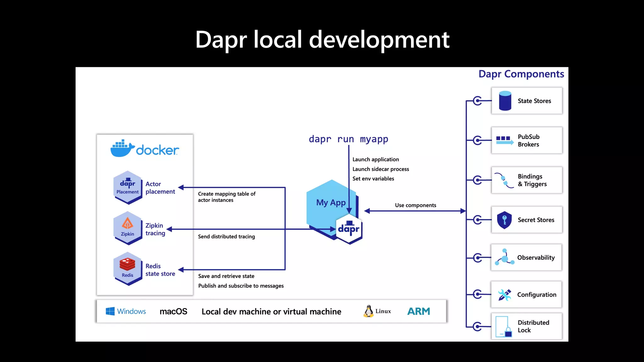Click the Zipkin tracing label

[x=155, y=229]
